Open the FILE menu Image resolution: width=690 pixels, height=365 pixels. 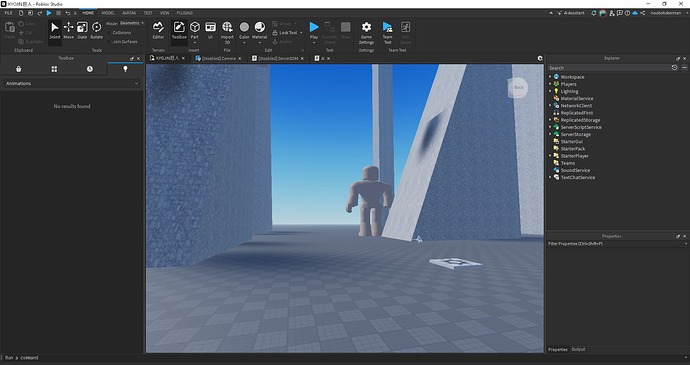[x=8, y=13]
